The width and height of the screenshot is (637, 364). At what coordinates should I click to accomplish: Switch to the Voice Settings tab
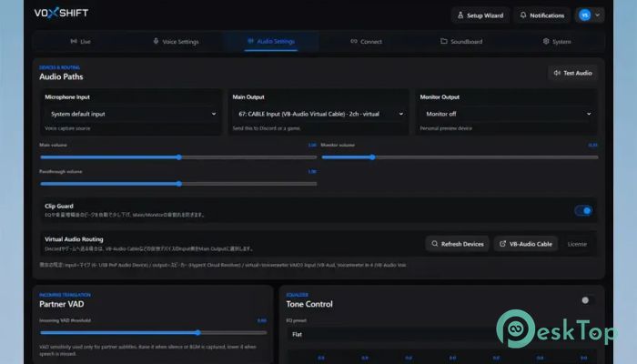[x=176, y=42]
